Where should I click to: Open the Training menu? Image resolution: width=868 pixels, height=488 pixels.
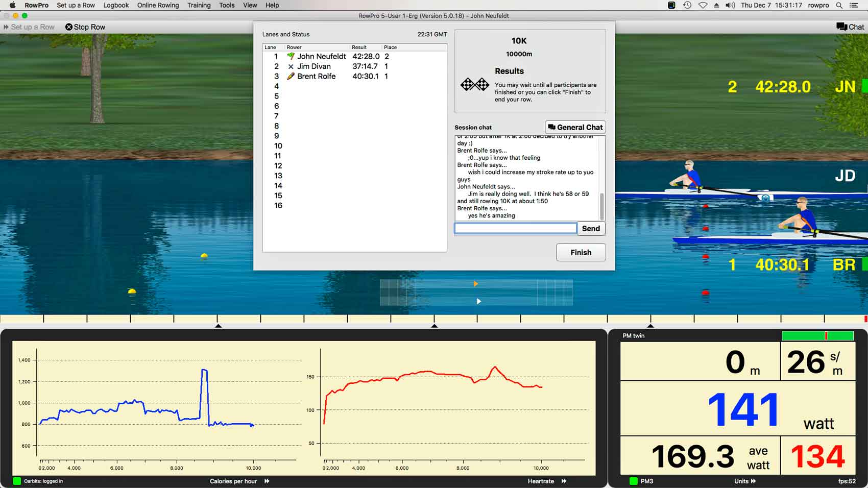(199, 5)
